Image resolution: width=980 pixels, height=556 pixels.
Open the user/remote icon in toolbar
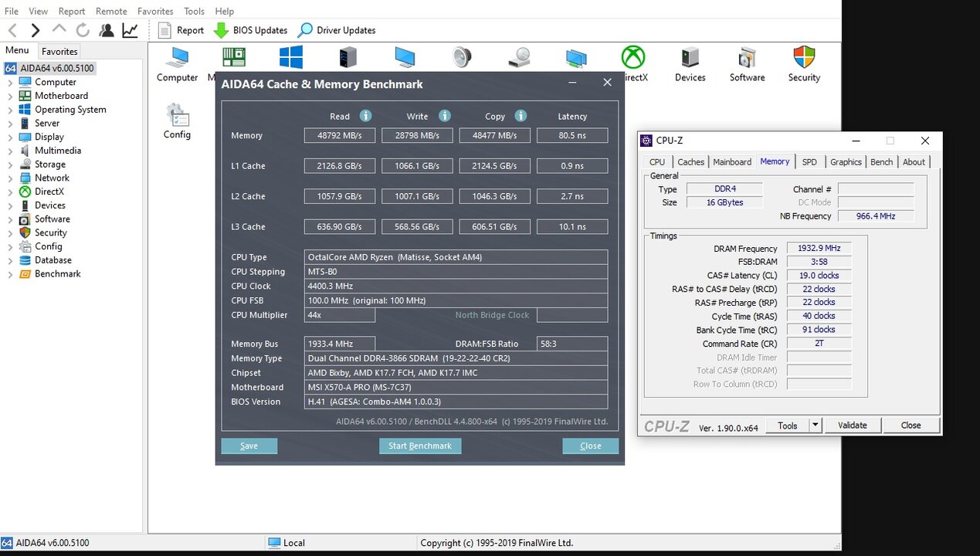(x=107, y=30)
